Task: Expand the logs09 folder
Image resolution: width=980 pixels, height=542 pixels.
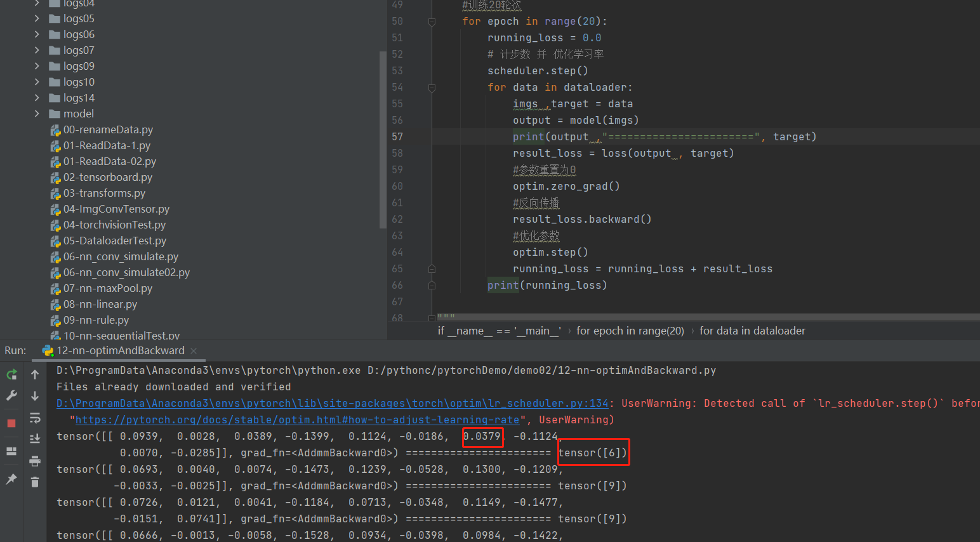Action: [x=37, y=66]
